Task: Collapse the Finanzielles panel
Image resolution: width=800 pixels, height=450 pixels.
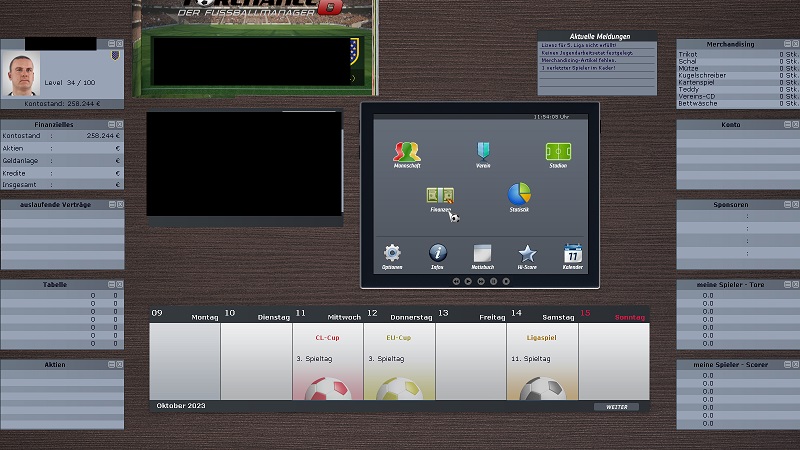Action: (x=111, y=125)
